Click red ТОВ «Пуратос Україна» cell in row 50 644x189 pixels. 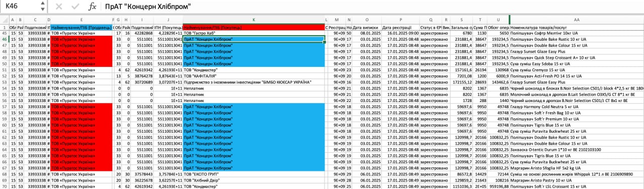tap(81, 63)
